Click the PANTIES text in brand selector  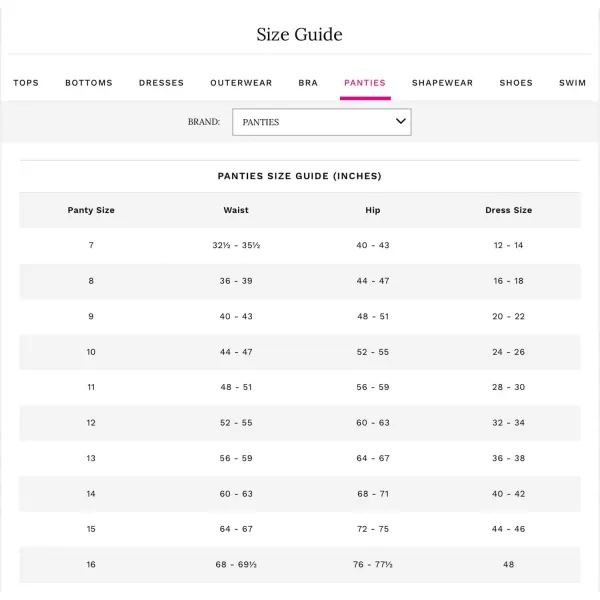coord(261,122)
